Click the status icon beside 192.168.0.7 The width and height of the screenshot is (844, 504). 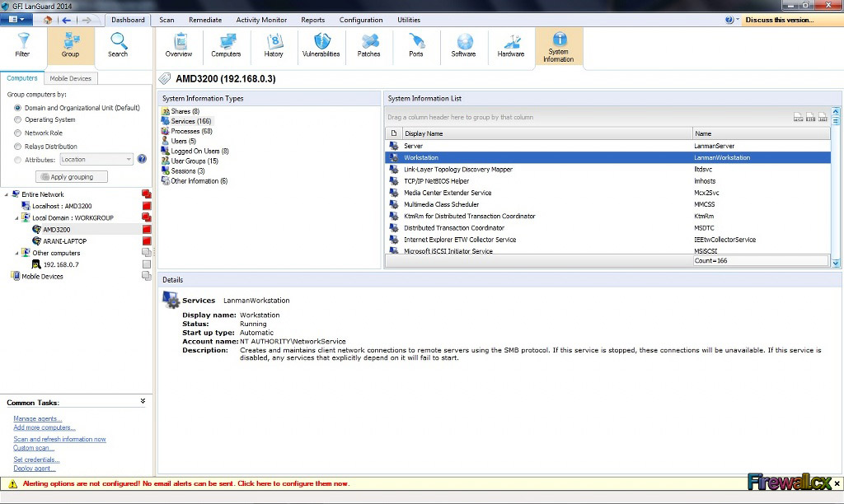coord(147,264)
